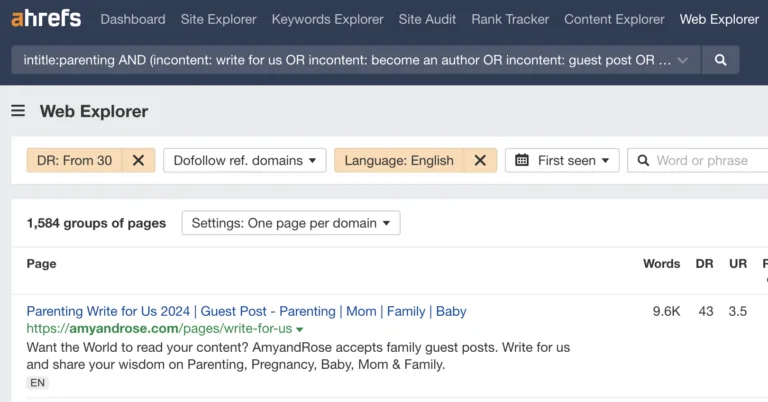The width and height of the screenshot is (768, 402).
Task: Open Keywords Explorer
Action: [x=328, y=20]
